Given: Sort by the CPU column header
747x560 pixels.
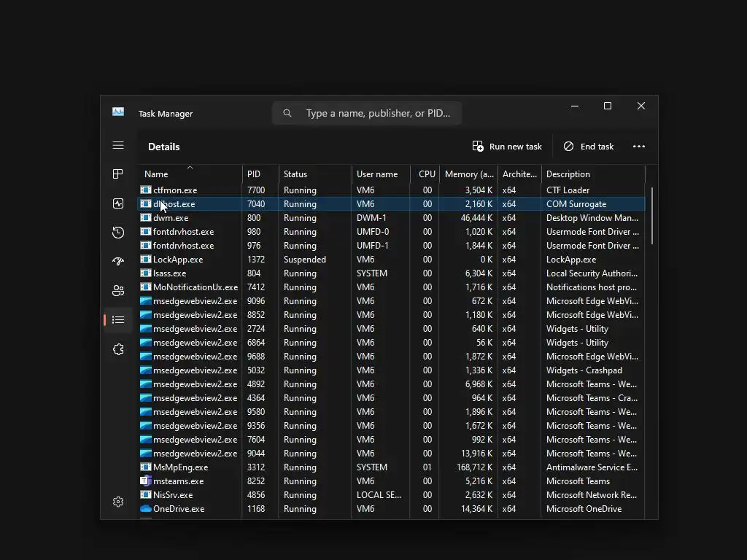Looking at the screenshot, I should 425,174.
